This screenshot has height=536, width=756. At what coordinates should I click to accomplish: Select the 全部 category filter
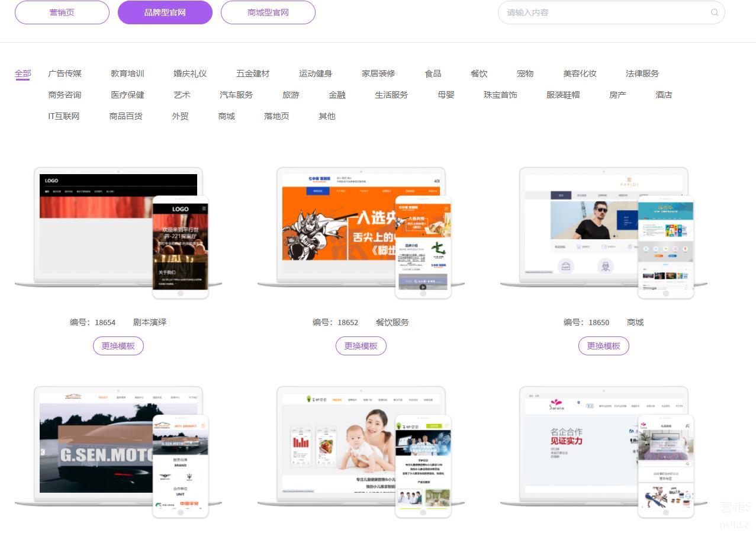coord(23,73)
